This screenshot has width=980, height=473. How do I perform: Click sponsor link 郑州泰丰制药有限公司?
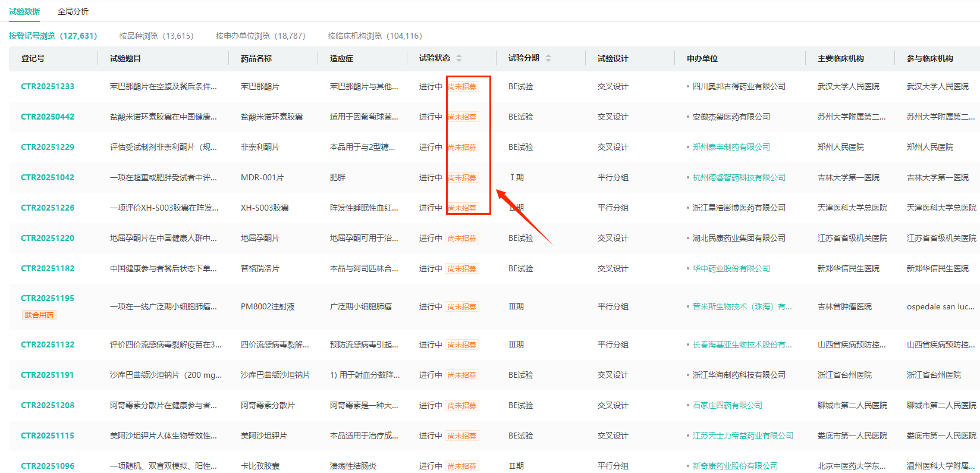(x=731, y=147)
